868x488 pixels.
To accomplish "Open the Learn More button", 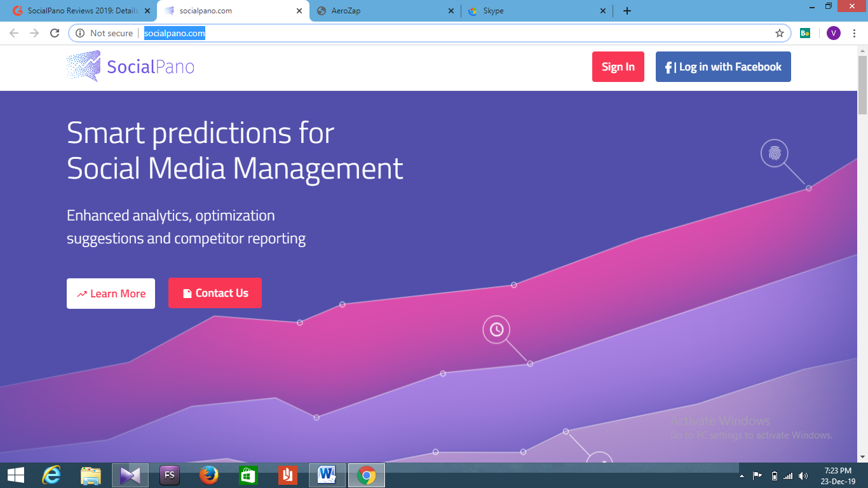I will (x=111, y=294).
